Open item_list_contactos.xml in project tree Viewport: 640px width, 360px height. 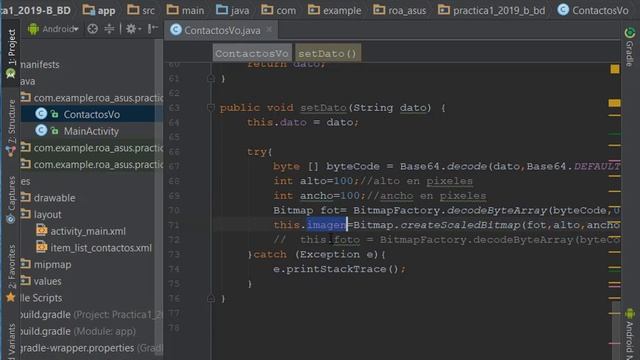coord(101,248)
